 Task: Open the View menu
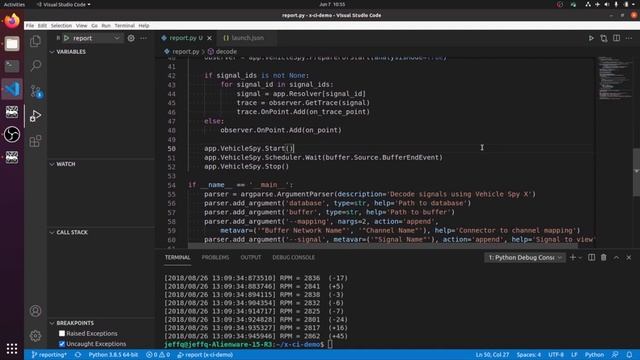coord(82,25)
